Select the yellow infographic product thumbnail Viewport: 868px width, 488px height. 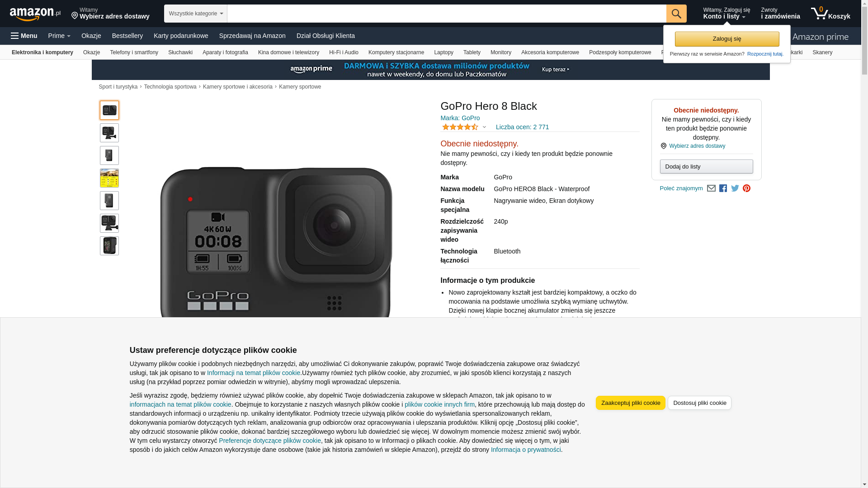pos(109,178)
